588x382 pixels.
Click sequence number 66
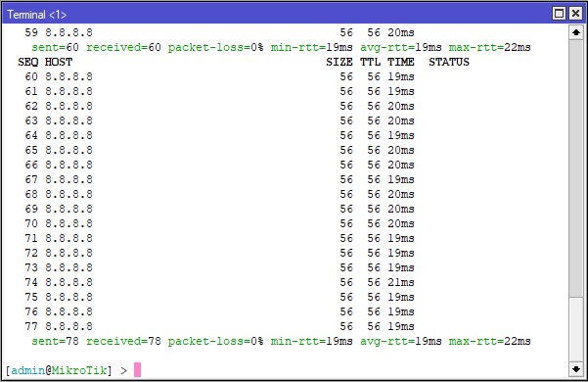(31, 165)
